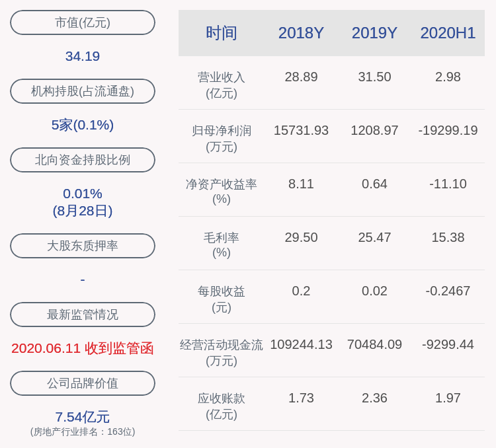
Task: Select revenue value 28.89
Action: tap(301, 77)
